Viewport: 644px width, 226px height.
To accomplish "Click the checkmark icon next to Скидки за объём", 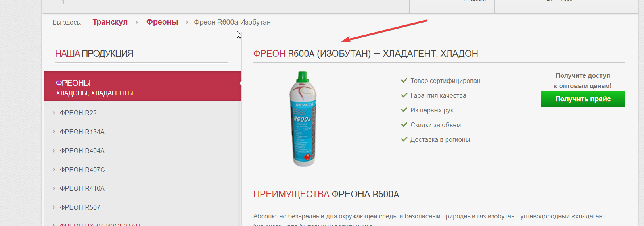I will [x=404, y=125].
